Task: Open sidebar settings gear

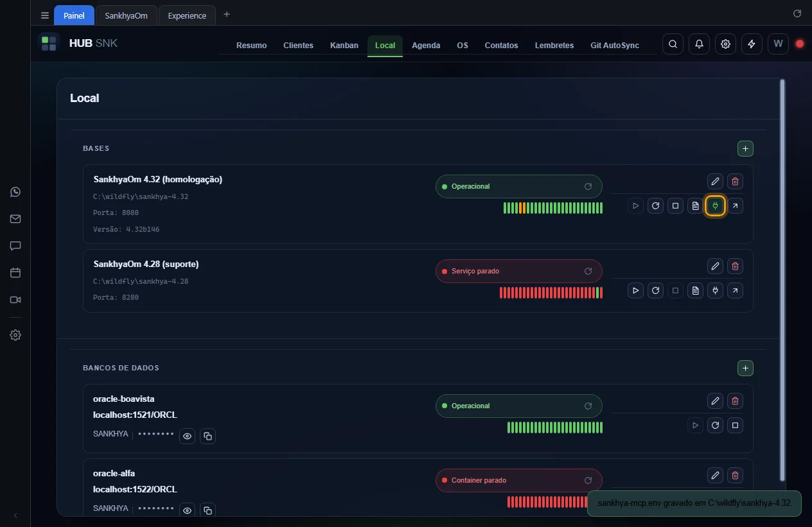Action: point(15,335)
